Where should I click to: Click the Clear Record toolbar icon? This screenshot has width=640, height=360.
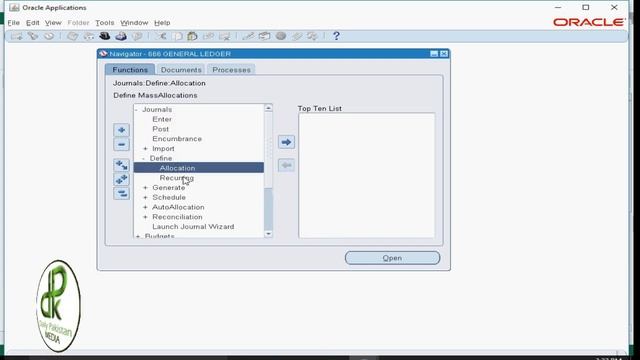(x=209, y=36)
